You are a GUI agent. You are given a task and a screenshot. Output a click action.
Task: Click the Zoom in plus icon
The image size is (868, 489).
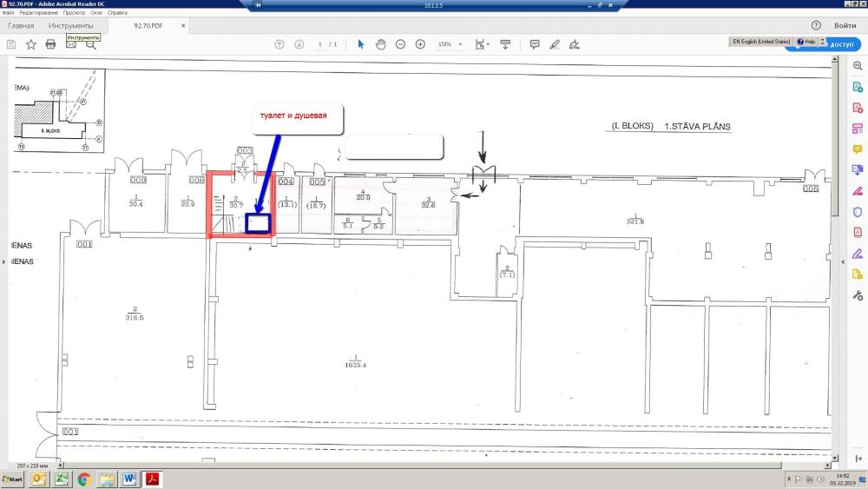point(420,44)
